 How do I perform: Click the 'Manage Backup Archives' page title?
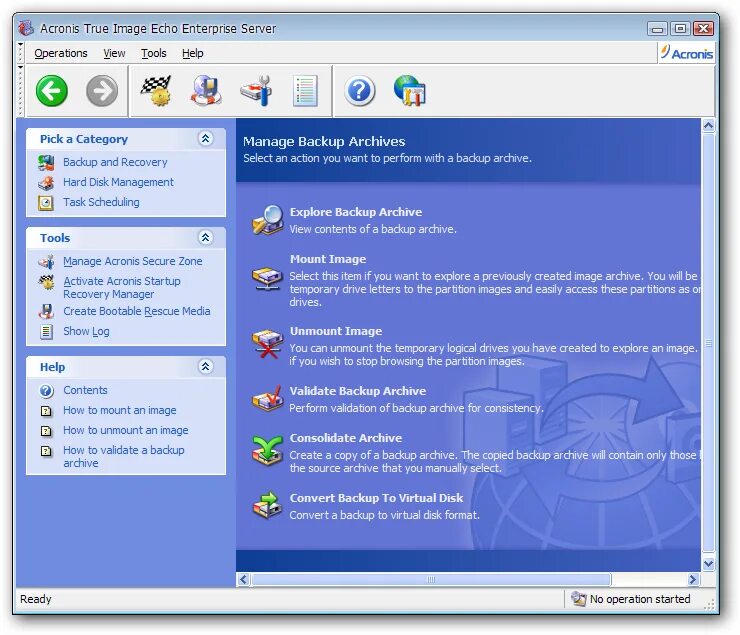pos(324,142)
